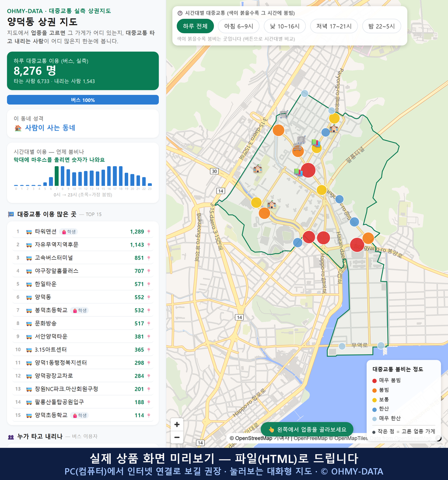Viewport: 448px width, 480px height.
Task: Choose the 밤 22~5시 filter
Action: coord(381,26)
